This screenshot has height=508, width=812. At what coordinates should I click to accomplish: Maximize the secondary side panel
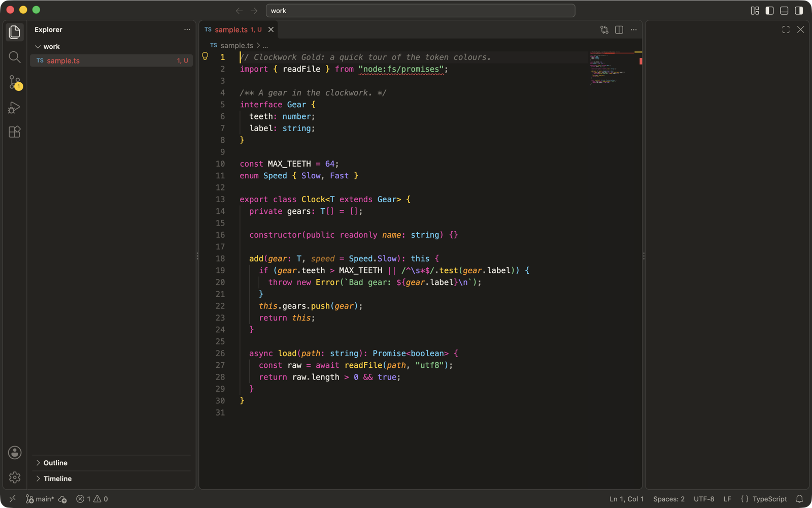tap(786, 29)
